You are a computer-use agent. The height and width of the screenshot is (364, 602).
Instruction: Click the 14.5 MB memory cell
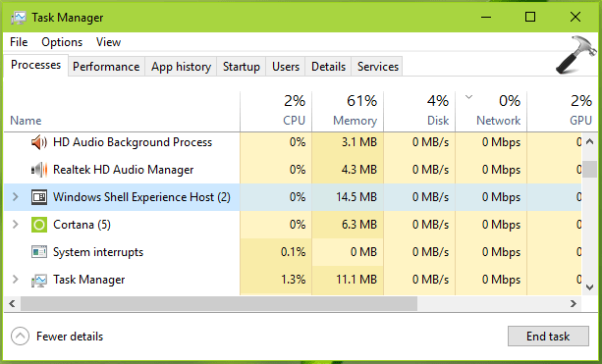(x=348, y=197)
